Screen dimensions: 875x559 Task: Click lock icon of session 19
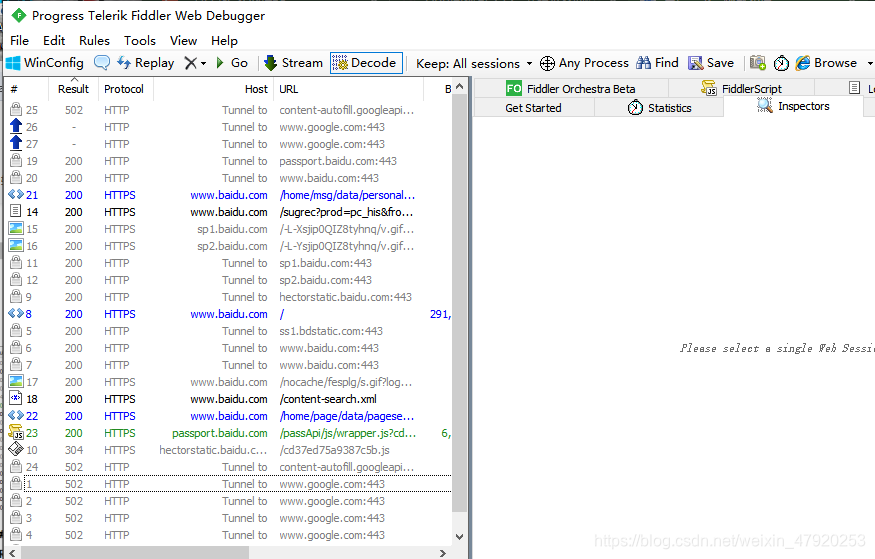pos(16,161)
